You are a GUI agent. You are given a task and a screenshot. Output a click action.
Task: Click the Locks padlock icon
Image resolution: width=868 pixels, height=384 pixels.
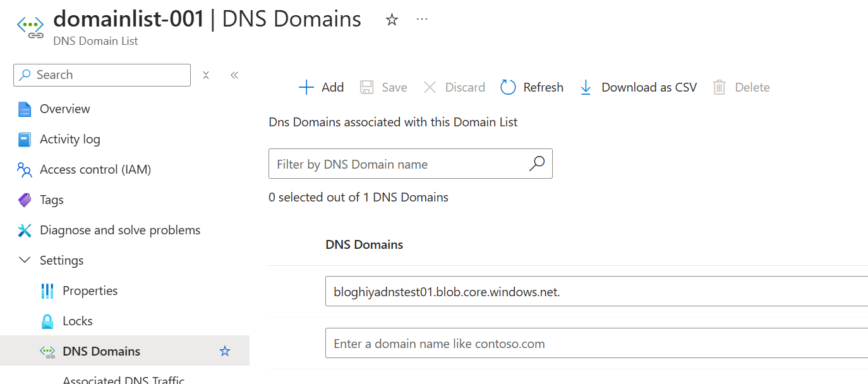tap(47, 321)
